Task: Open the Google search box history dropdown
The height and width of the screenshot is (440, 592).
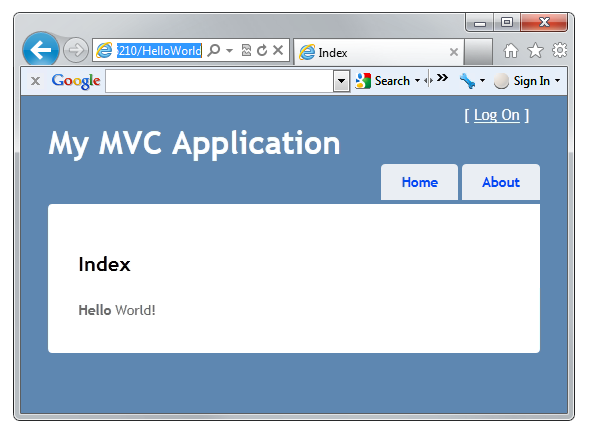Action: coord(341,81)
